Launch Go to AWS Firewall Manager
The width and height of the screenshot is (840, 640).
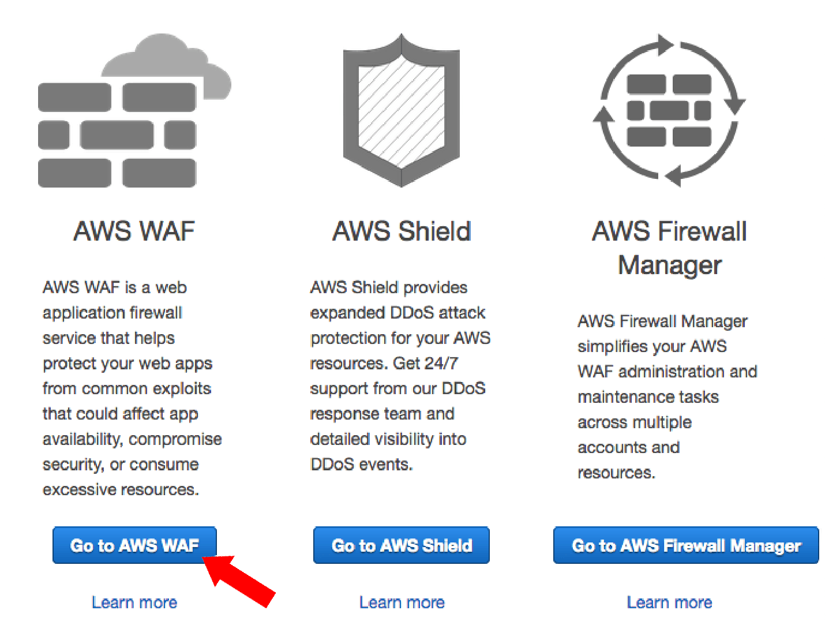coord(686,545)
